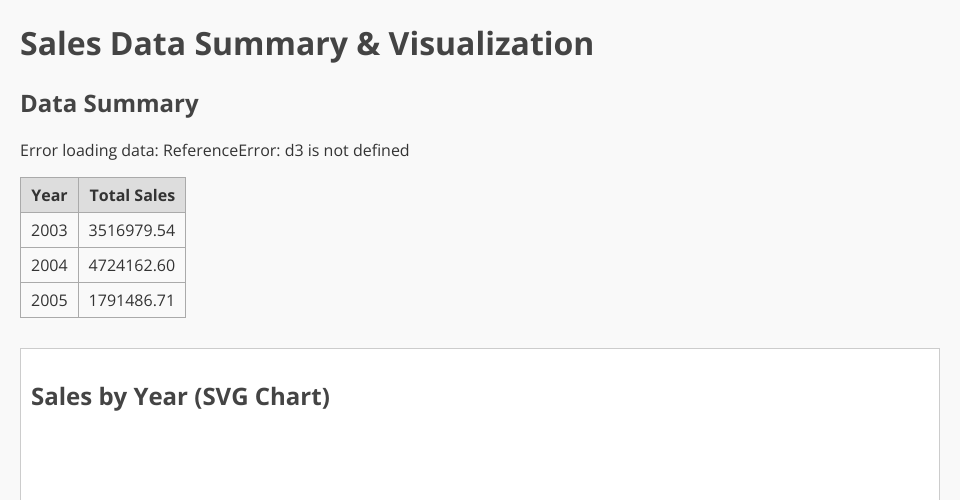
Task: Select the 2003 year cell
Action: click(49, 231)
